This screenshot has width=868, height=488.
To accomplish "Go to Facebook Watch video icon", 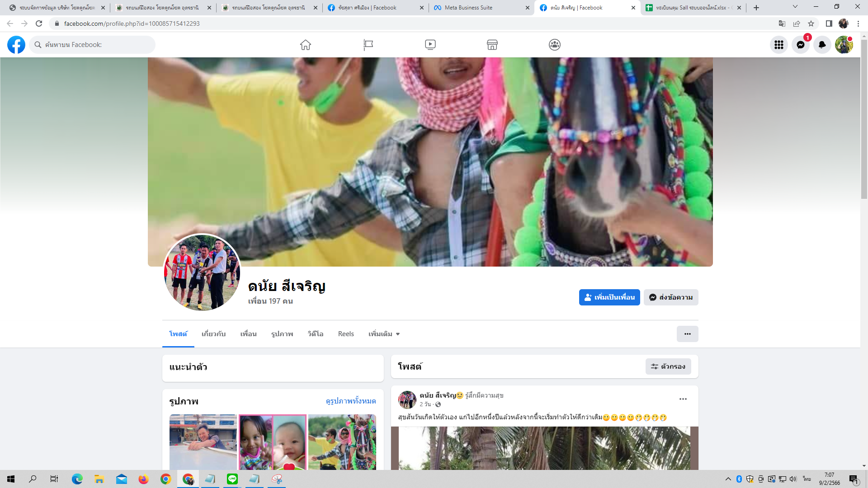I will [x=430, y=45].
